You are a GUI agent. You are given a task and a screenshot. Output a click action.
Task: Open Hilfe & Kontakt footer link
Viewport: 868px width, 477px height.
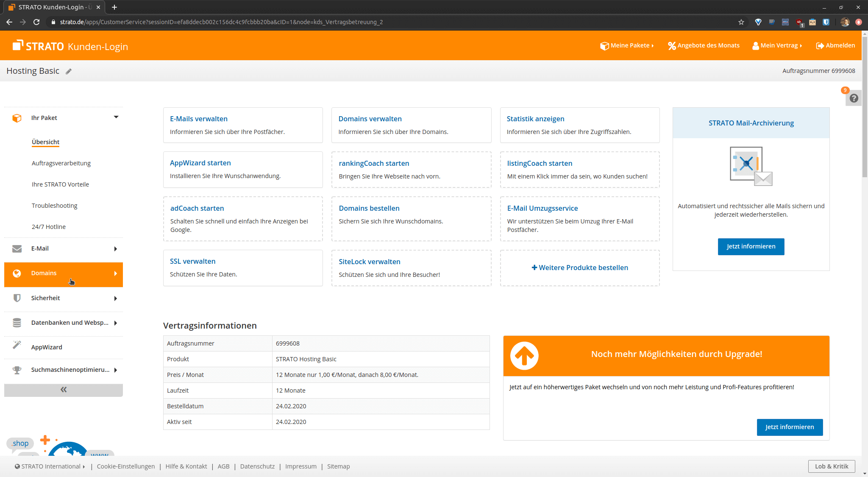186,466
